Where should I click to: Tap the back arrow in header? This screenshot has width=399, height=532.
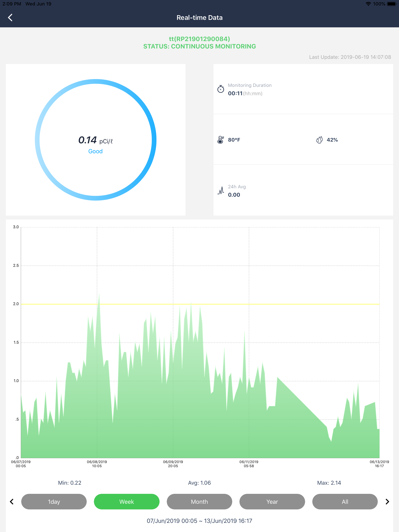pos(10,18)
